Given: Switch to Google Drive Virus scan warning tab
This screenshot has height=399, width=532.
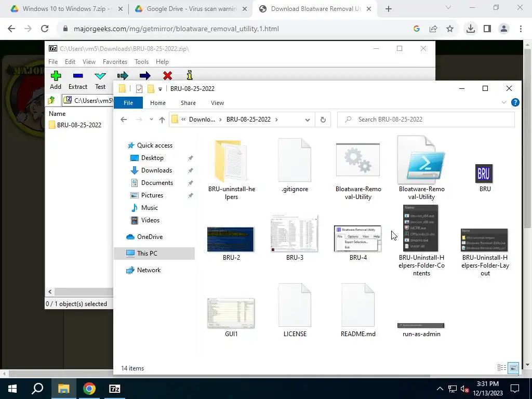Looking at the screenshot, I should pos(190,9).
